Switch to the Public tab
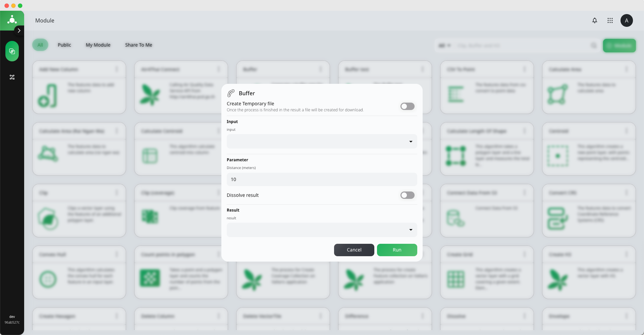Screen dimensions: 644x335 (64, 45)
